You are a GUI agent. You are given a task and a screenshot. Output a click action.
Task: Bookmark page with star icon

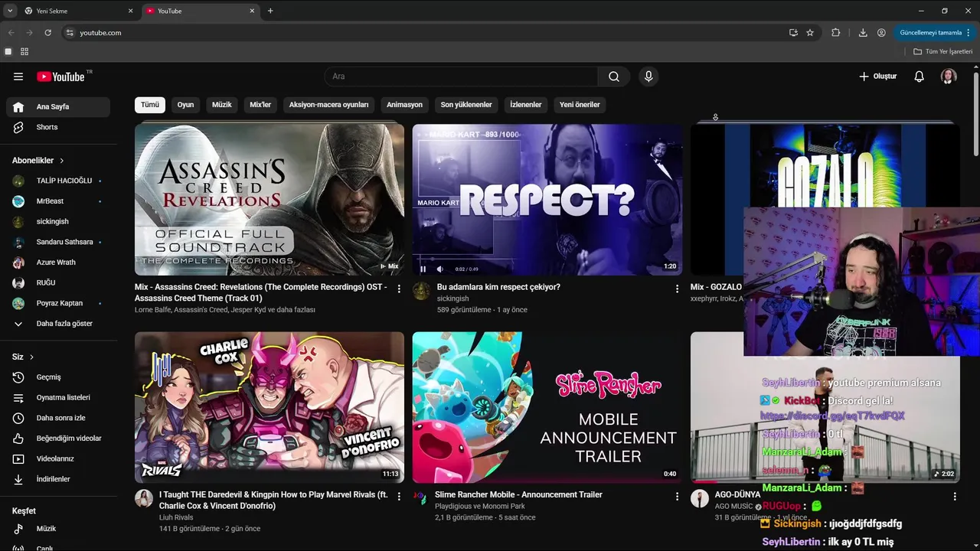tap(810, 33)
